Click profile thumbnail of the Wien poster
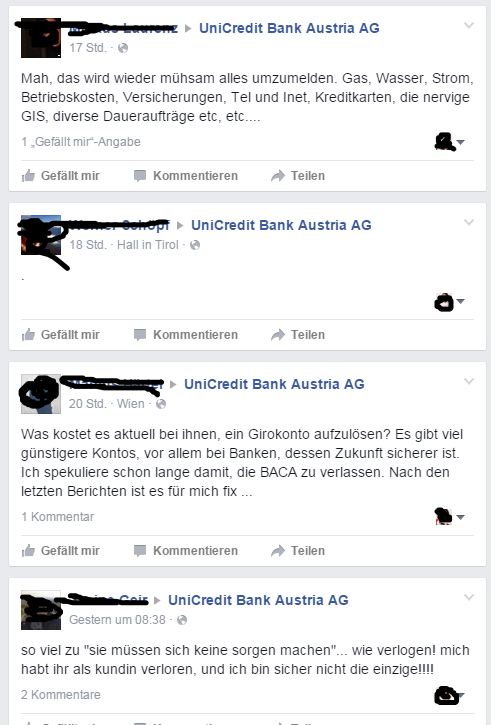 [41, 393]
